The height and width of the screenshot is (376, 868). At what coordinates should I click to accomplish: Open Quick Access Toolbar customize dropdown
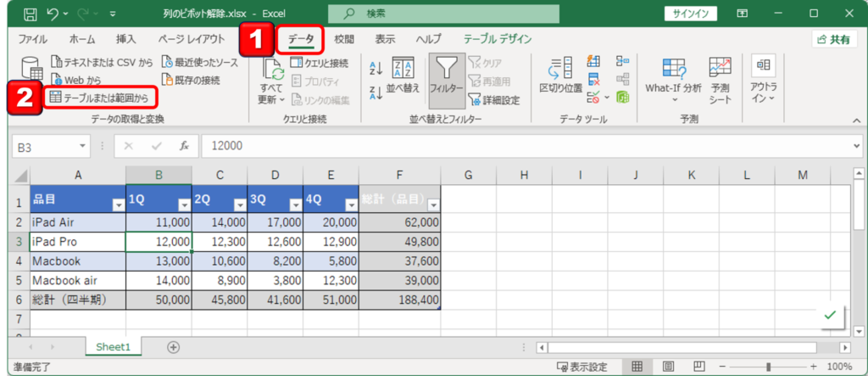tap(113, 14)
